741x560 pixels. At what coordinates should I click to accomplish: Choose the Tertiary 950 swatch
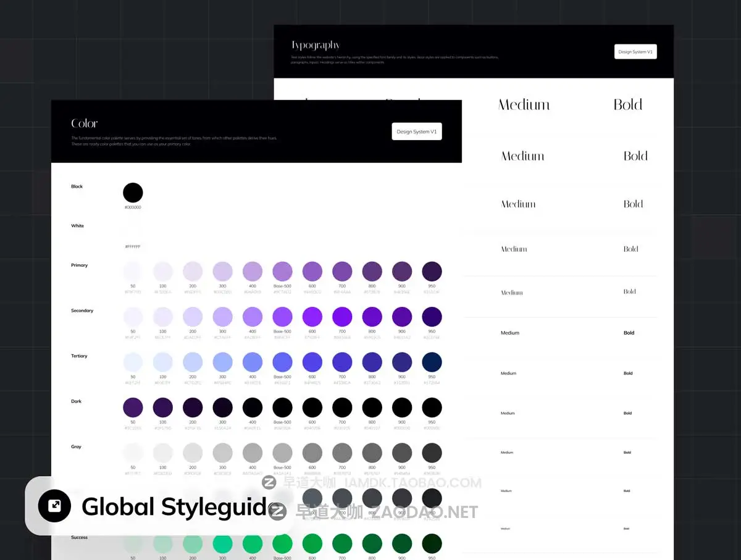tap(432, 362)
